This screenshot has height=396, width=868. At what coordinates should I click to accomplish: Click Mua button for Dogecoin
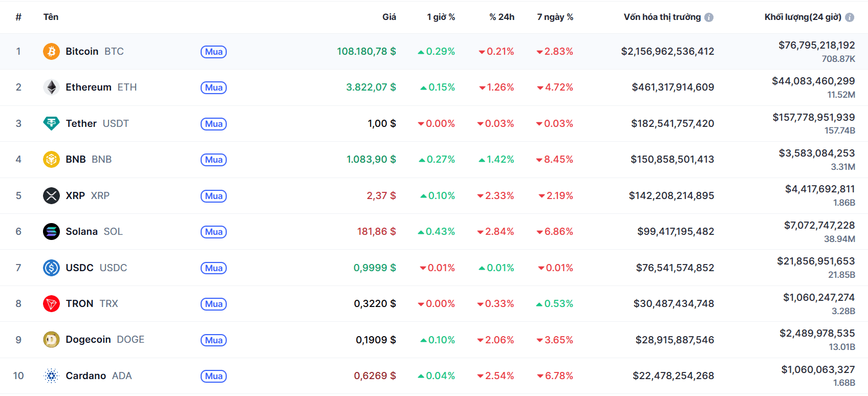(x=213, y=340)
